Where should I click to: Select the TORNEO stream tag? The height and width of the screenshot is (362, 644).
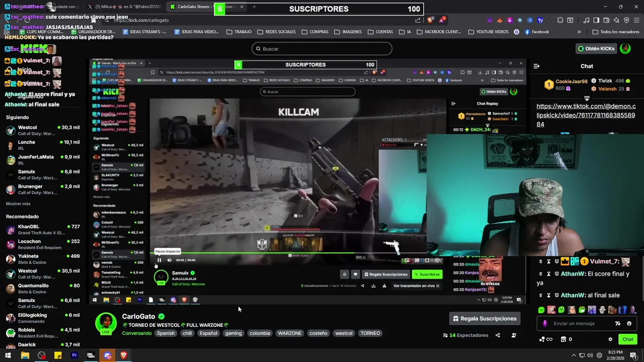pyautogui.click(x=370, y=333)
